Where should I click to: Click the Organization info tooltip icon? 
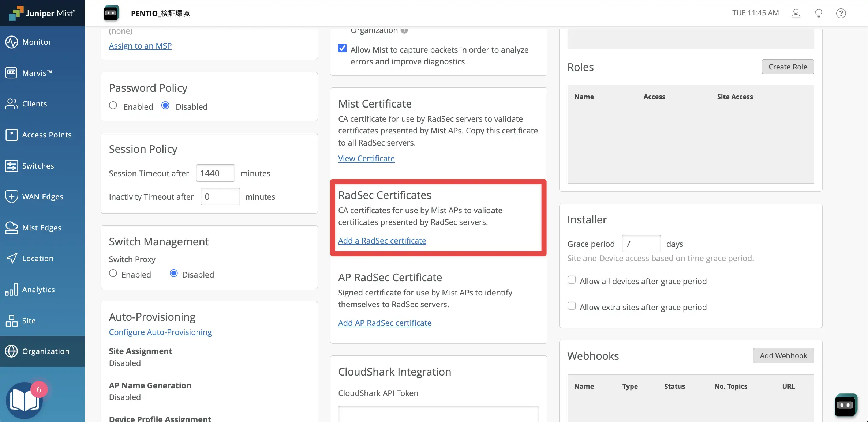(404, 30)
